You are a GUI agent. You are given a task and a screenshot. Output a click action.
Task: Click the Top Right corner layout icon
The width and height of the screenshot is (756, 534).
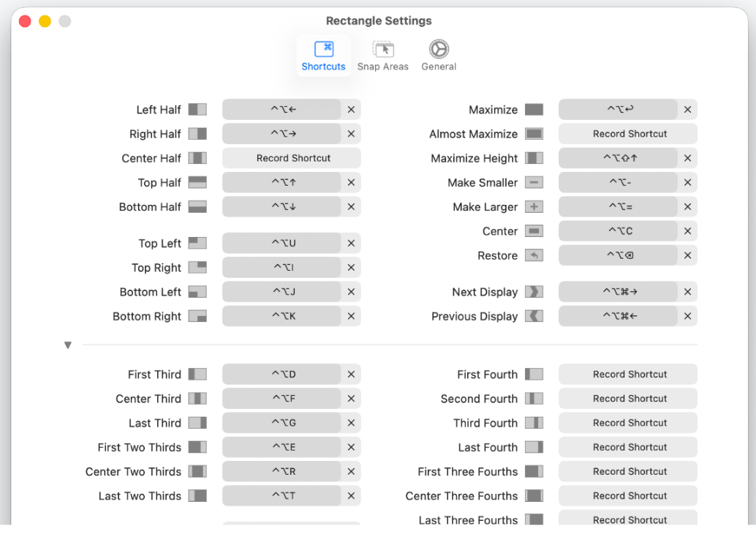pos(197,267)
